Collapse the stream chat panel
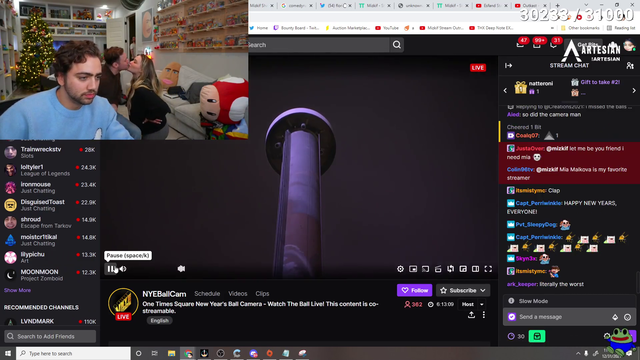Viewport: 640px width, 360px height. tap(509, 65)
